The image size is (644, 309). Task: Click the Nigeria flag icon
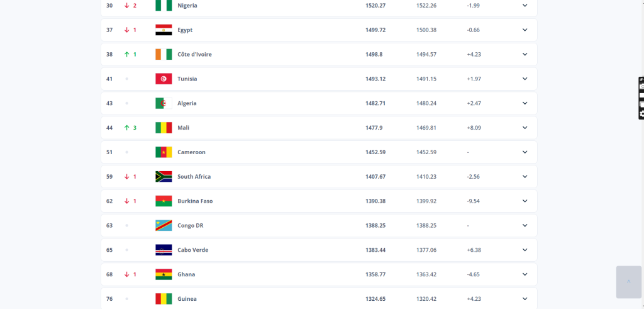(x=164, y=5)
